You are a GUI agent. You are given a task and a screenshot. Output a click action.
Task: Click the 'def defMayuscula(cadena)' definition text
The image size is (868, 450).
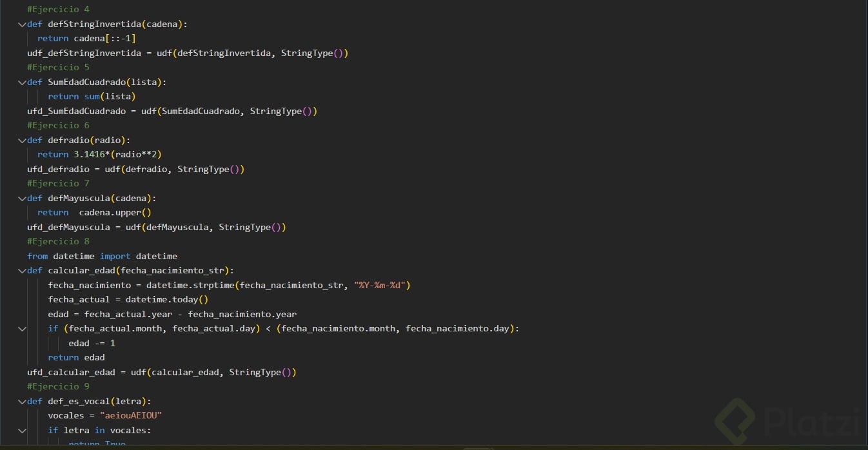[x=92, y=199]
